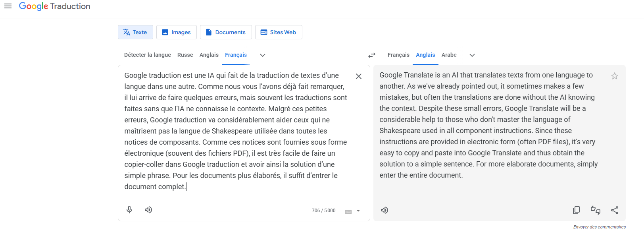Open the main hamburger menu
This screenshot has height=238, width=644.
point(8,6)
